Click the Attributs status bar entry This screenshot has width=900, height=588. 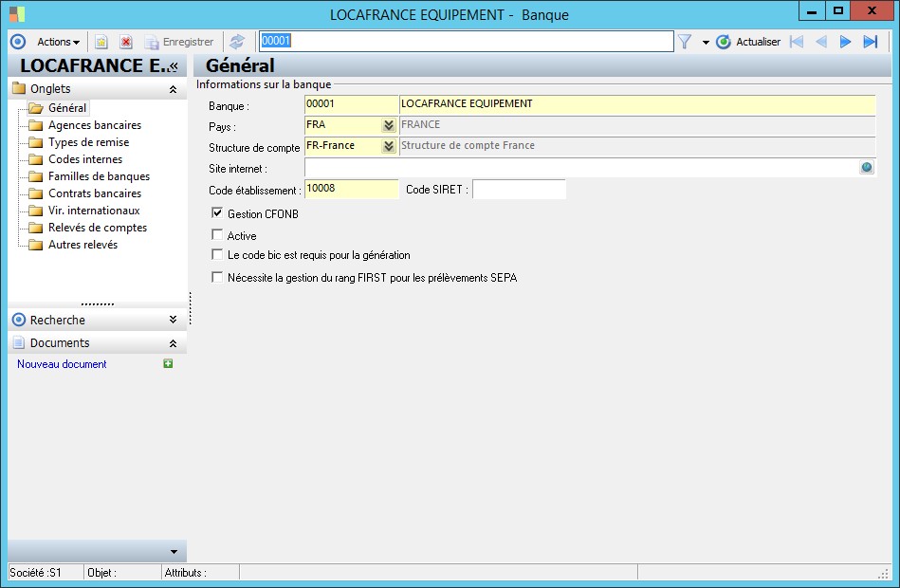tap(201, 573)
